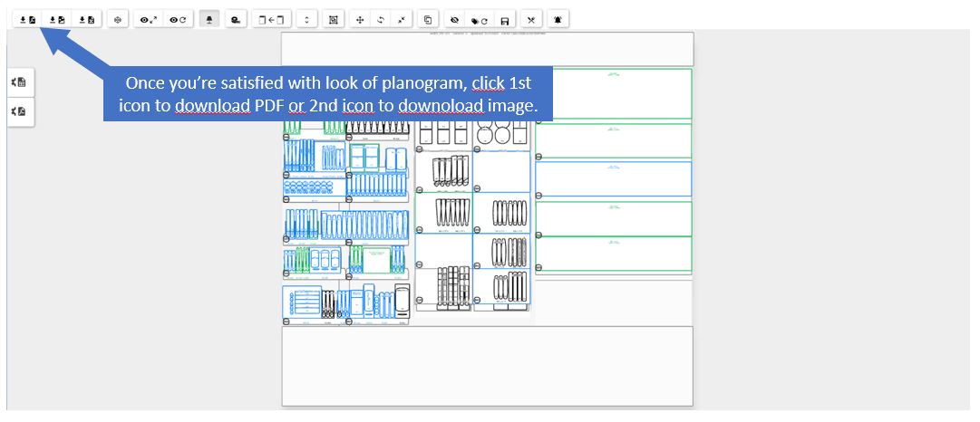Click the blue-outlined middle shelf on right
Viewport: 980px width, 422px height.
coord(613,179)
